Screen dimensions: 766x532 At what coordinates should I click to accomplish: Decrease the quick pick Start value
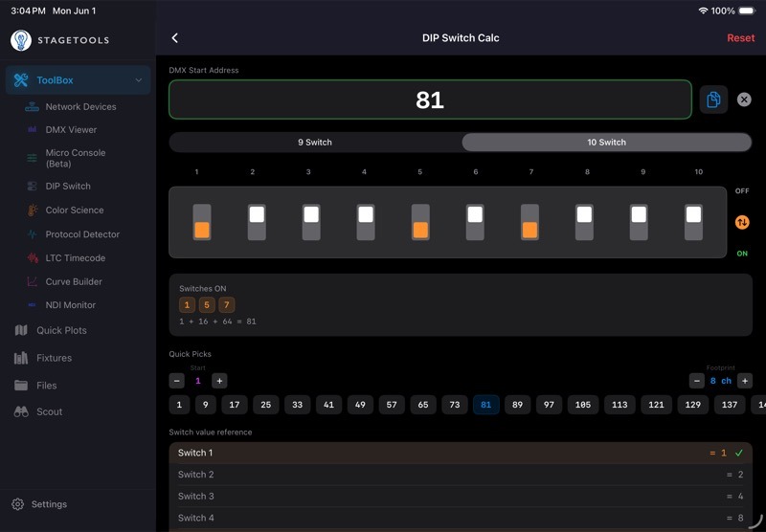[x=177, y=381]
